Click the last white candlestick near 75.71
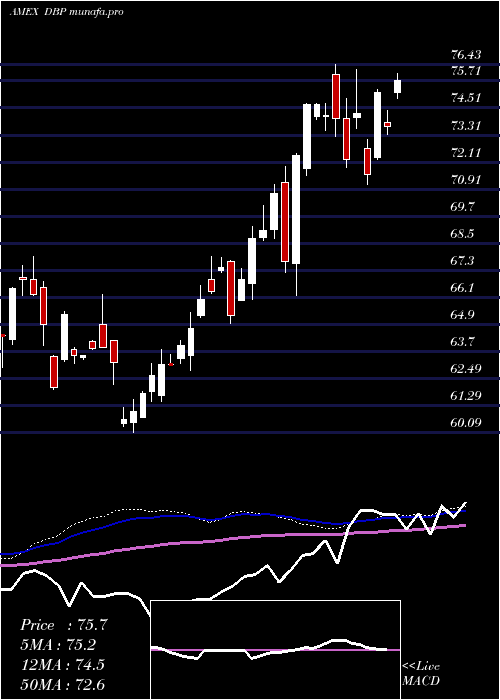The image size is (500, 700). [x=397, y=86]
